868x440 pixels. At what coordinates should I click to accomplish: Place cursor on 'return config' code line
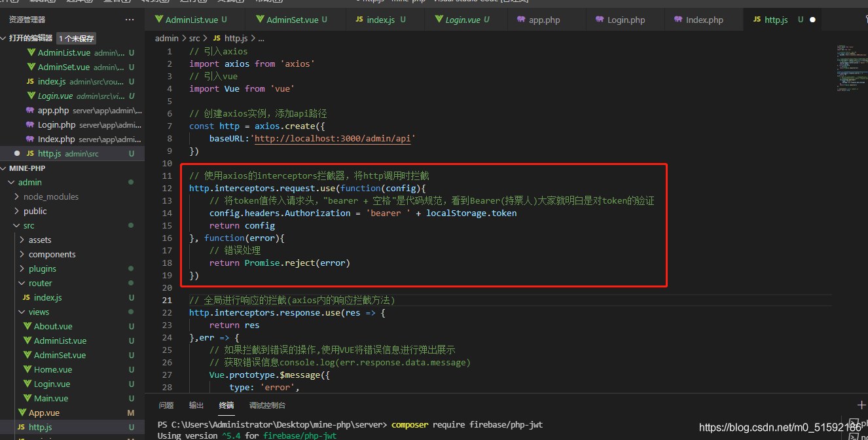point(242,225)
